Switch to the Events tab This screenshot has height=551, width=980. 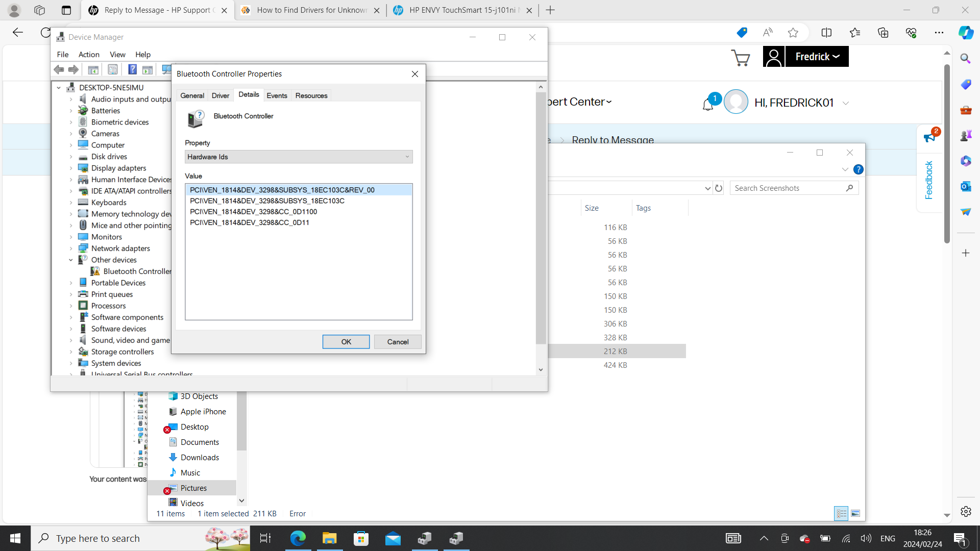(x=277, y=95)
